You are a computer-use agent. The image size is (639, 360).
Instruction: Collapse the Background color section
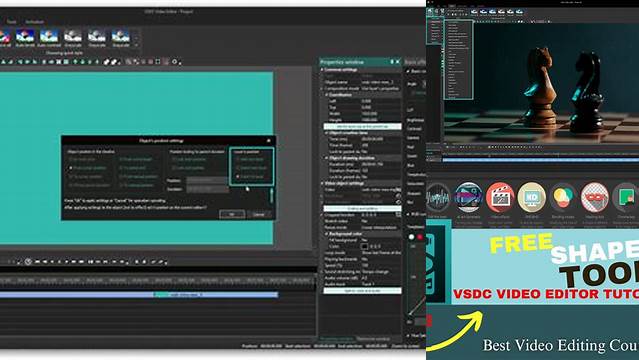click(x=326, y=234)
